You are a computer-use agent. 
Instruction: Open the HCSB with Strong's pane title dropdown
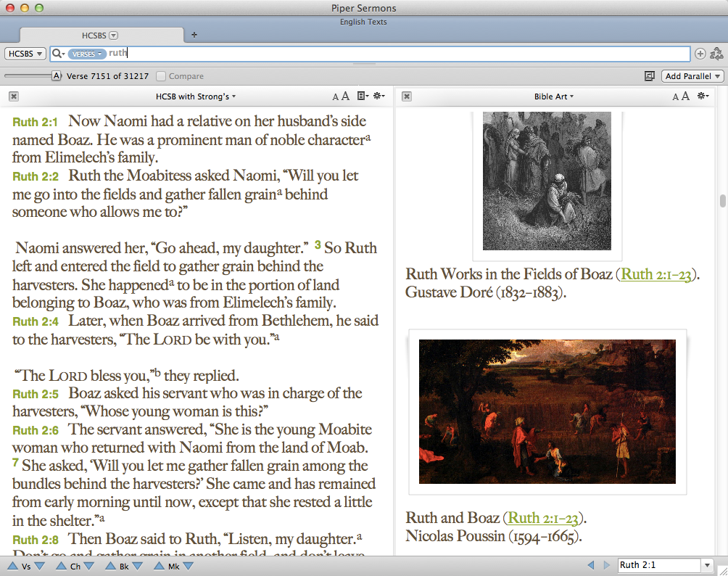196,96
